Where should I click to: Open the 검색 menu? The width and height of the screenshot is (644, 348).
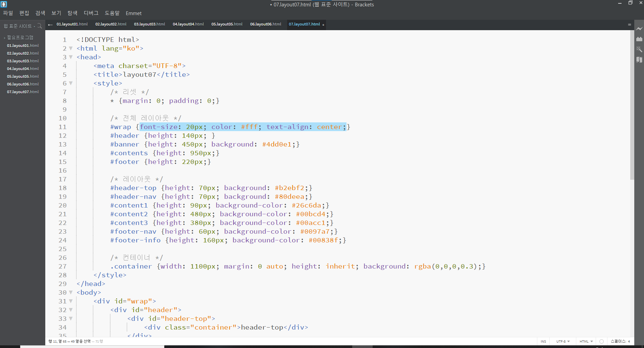pyautogui.click(x=40, y=13)
